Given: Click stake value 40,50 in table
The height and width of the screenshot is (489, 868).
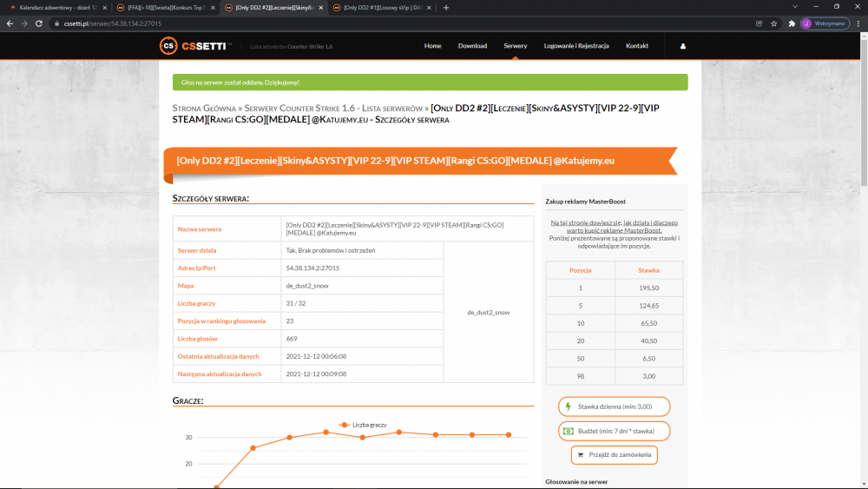Looking at the screenshot, I should point(648,341).
